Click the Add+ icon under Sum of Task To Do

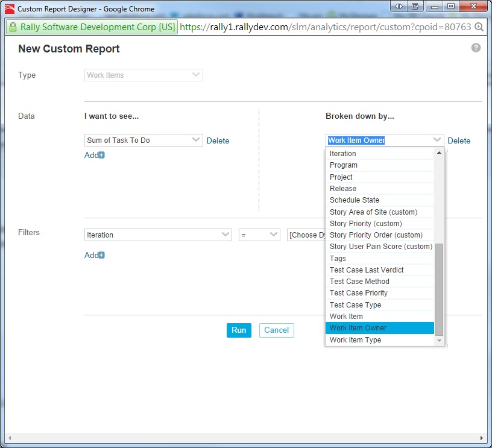click(x=95, y=155)
